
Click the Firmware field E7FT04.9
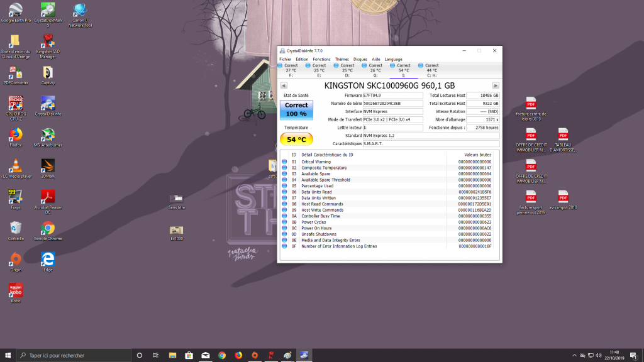tap(392, 96)
